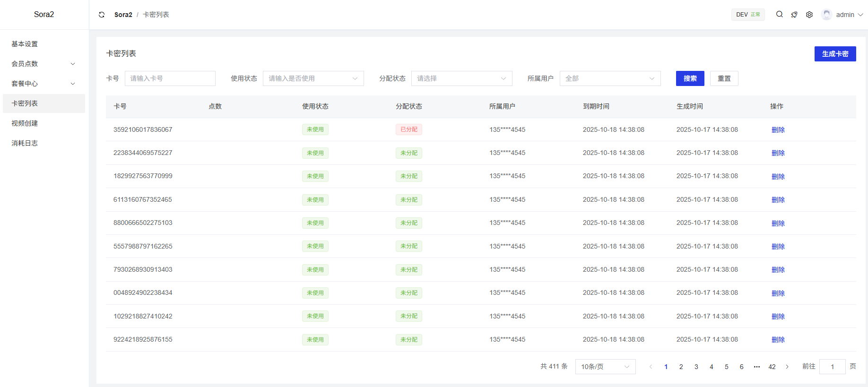
Task: Expand the 套餐中心 sidebar menu
Action: click(x=43, y=84)
